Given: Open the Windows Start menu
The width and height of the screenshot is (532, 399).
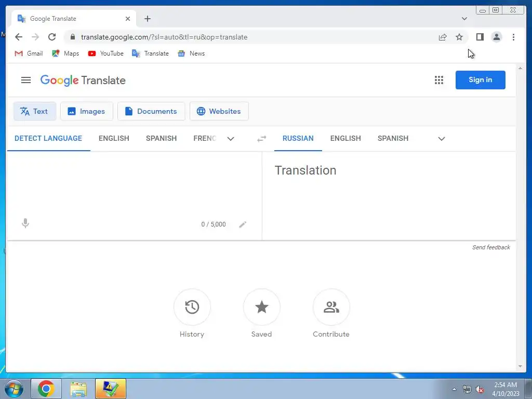Looking at the screenshot, I should pos(14,389).
